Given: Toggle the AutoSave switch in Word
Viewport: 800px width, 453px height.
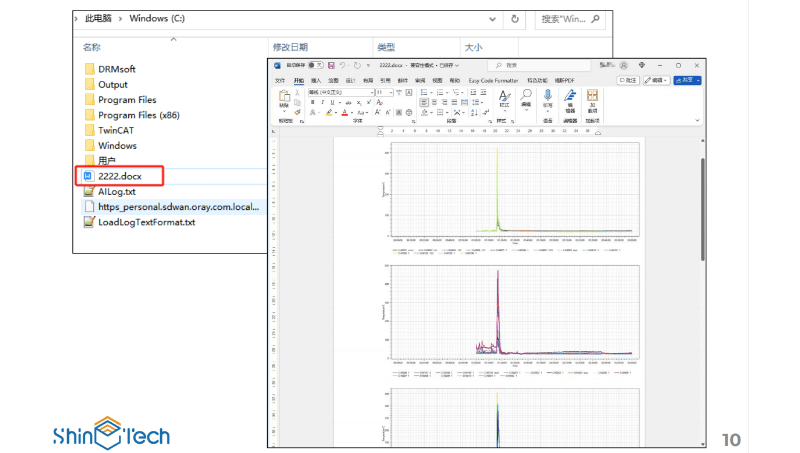Looking at the screenshot, I should (316, 65).
